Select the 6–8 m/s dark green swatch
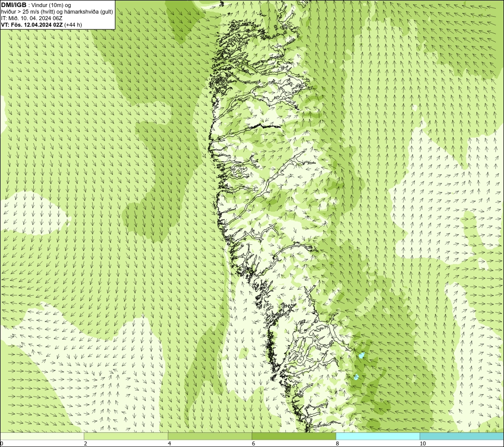This screenshot has width=504, height=447. click(x=294, y=436)
